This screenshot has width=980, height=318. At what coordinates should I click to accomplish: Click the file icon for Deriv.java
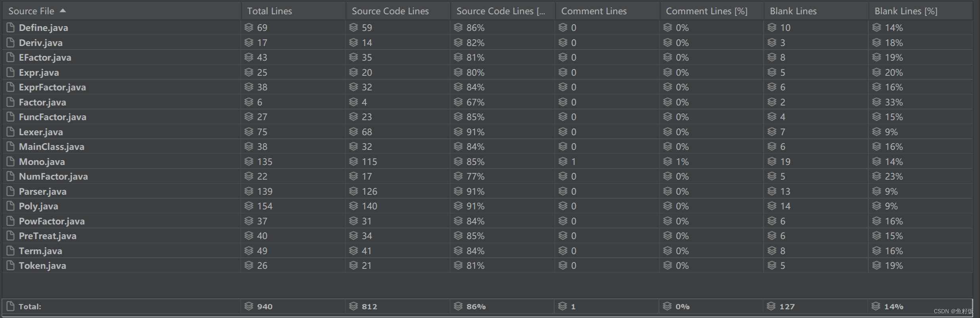tap(10, 42)
